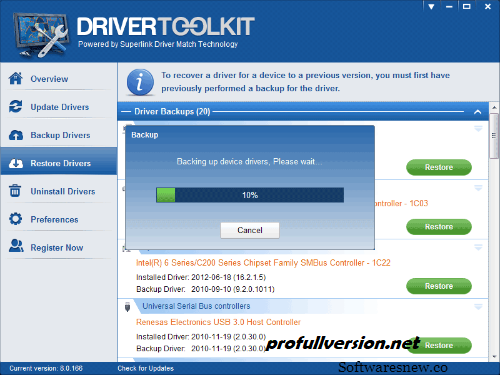Click the Backup dialog title
500x375 pixels.
145,135
